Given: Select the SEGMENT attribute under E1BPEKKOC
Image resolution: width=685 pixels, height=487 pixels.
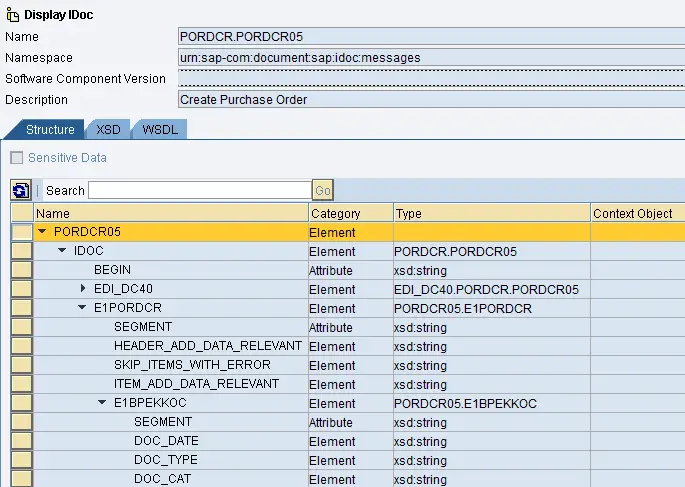Looking at the screenshot, I should click(x=163, y=422).
